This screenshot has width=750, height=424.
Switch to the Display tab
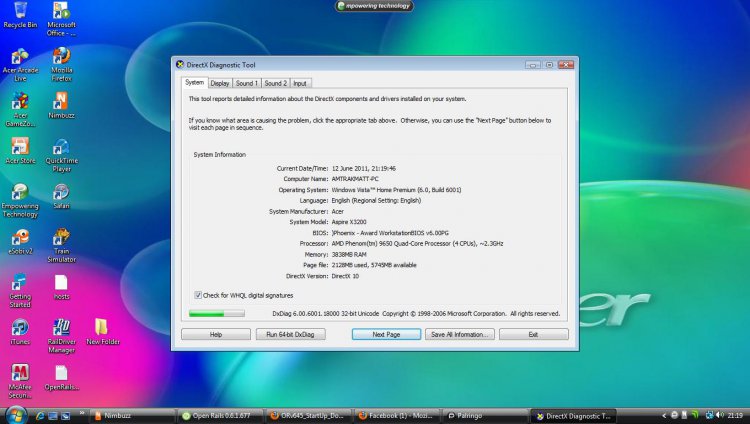[x=220, y=83]
